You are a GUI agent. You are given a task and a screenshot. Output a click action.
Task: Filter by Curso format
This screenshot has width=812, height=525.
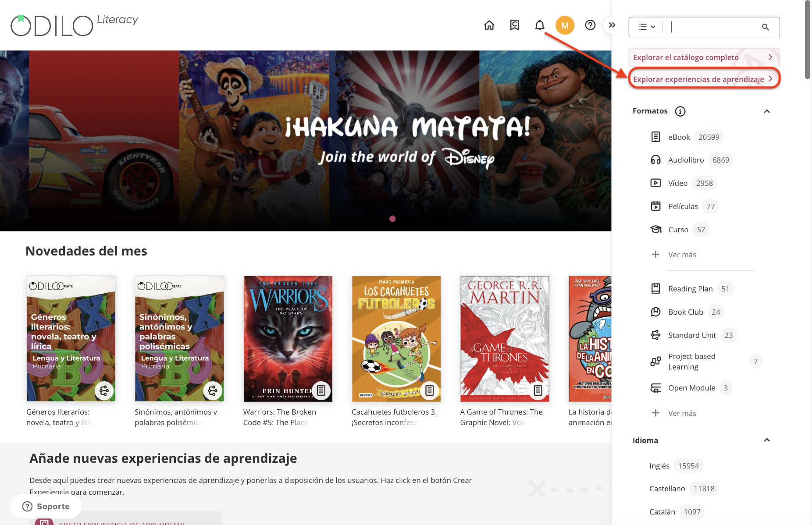679,230
